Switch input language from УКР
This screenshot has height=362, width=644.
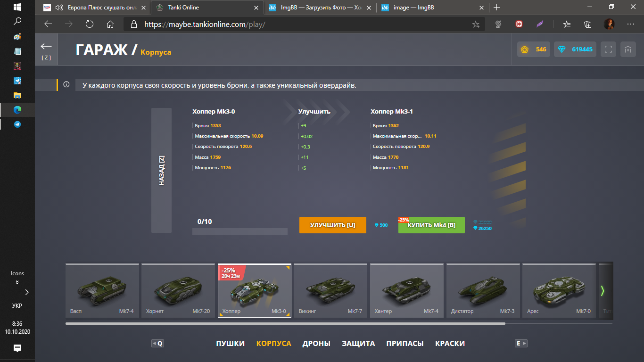(x=17, y=305)
